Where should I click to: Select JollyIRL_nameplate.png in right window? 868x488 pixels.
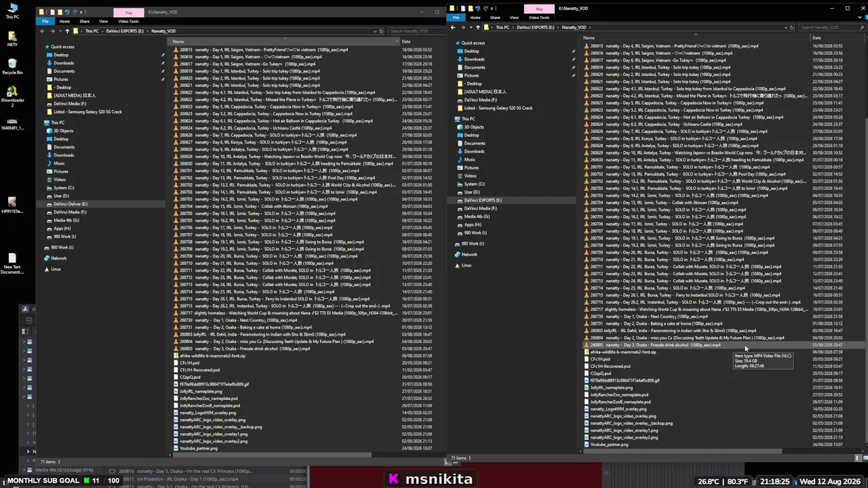611,388
